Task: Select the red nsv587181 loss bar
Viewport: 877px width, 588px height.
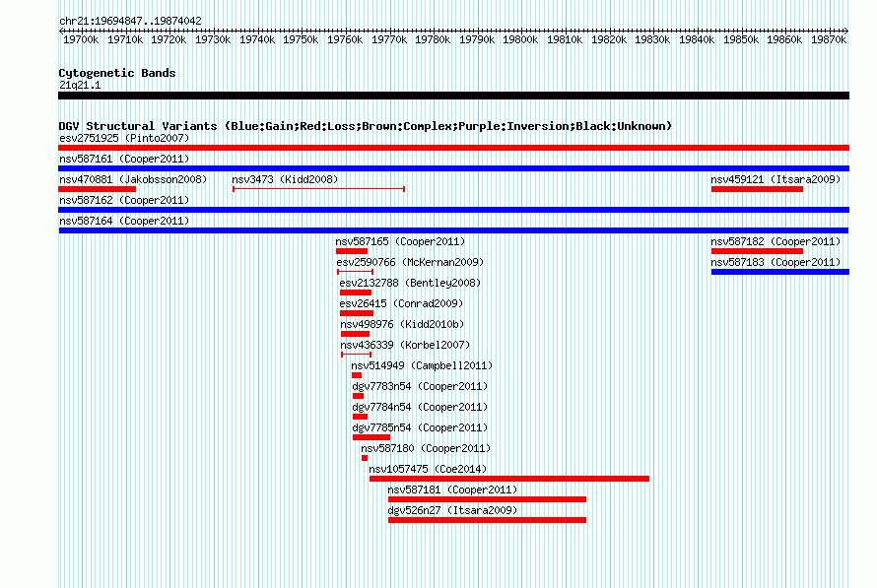Action: click(x=487, y=499)
